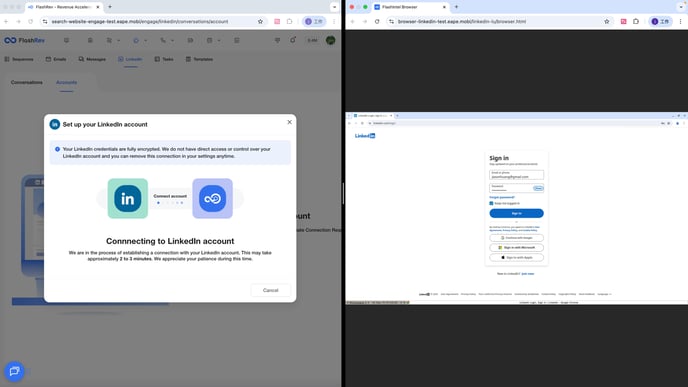
Task: Open the Sequences tab
Action: (x=19, y=59)
